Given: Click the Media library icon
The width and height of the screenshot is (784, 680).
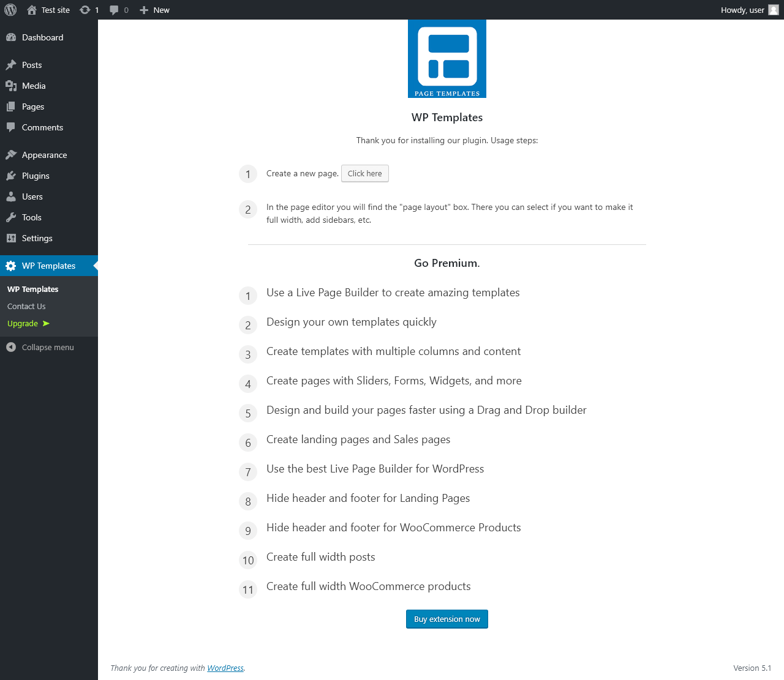Looking at the screenshot, I should pyautogui.click(x=11, y=86).
